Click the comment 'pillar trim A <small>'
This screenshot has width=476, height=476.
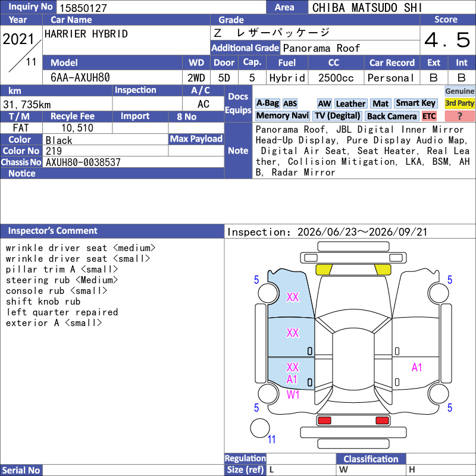pos(62,270)
